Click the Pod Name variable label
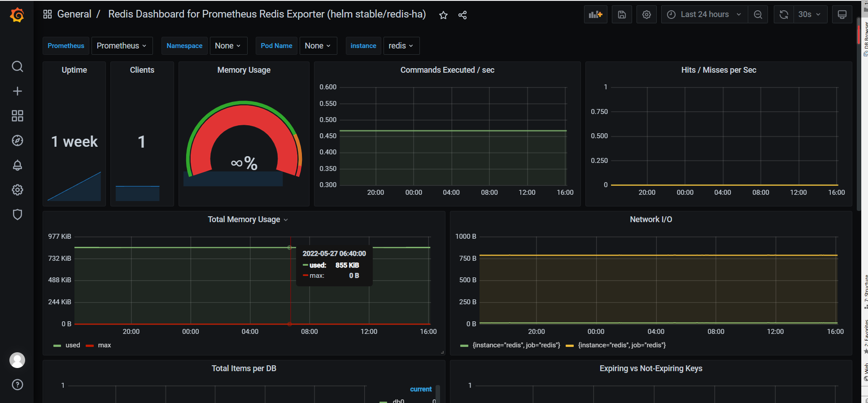The height and width of the screenshot is (403, 868). (x=276, y=46)
